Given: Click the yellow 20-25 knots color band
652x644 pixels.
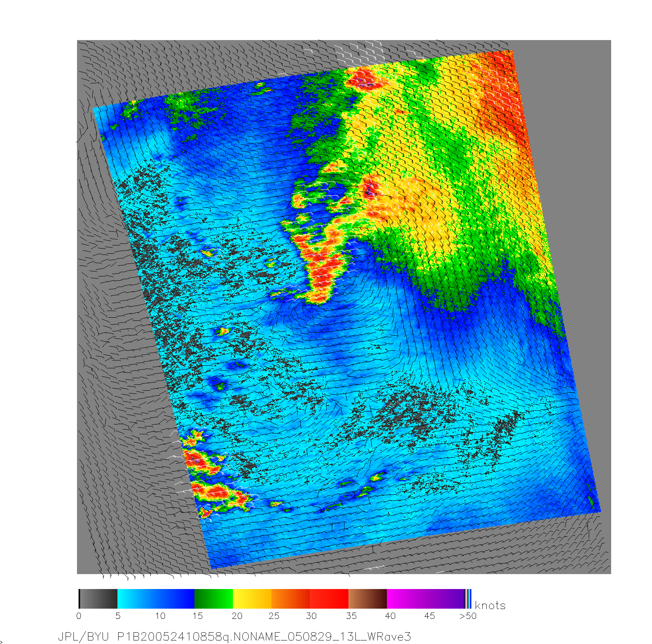Looking at the screenshot, I should click(x=252, y=599).
